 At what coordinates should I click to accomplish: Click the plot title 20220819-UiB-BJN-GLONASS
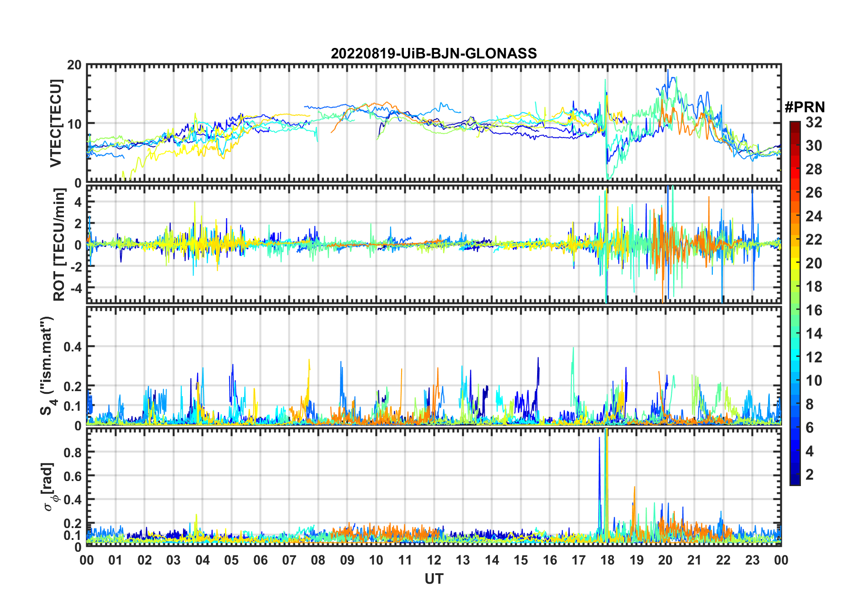pyautogui.click(x=434, y=53)
